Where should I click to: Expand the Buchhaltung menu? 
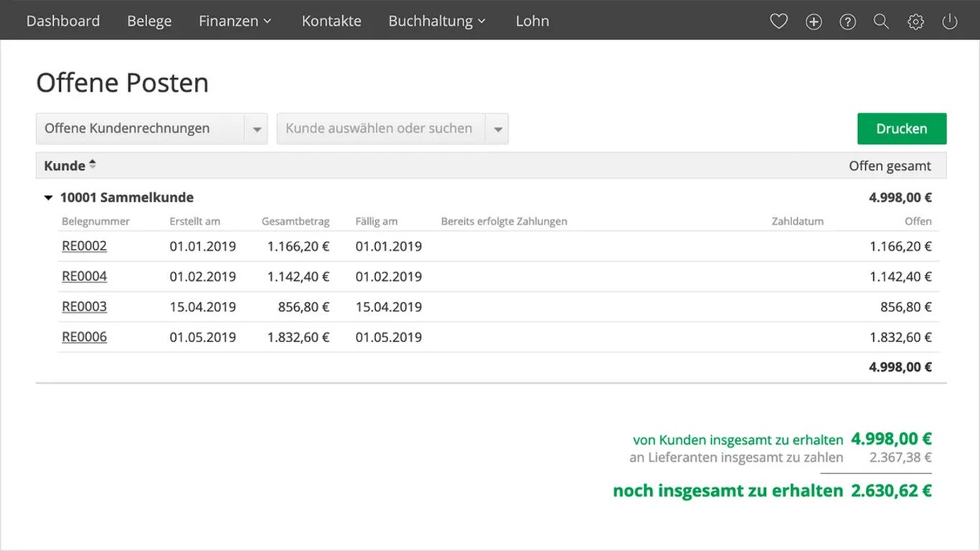[x=437, y=21]
